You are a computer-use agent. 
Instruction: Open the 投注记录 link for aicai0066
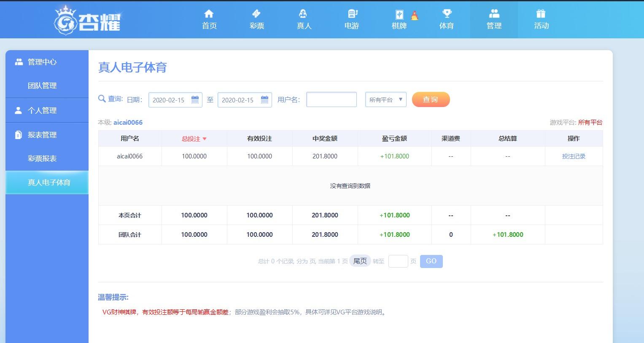574,156
